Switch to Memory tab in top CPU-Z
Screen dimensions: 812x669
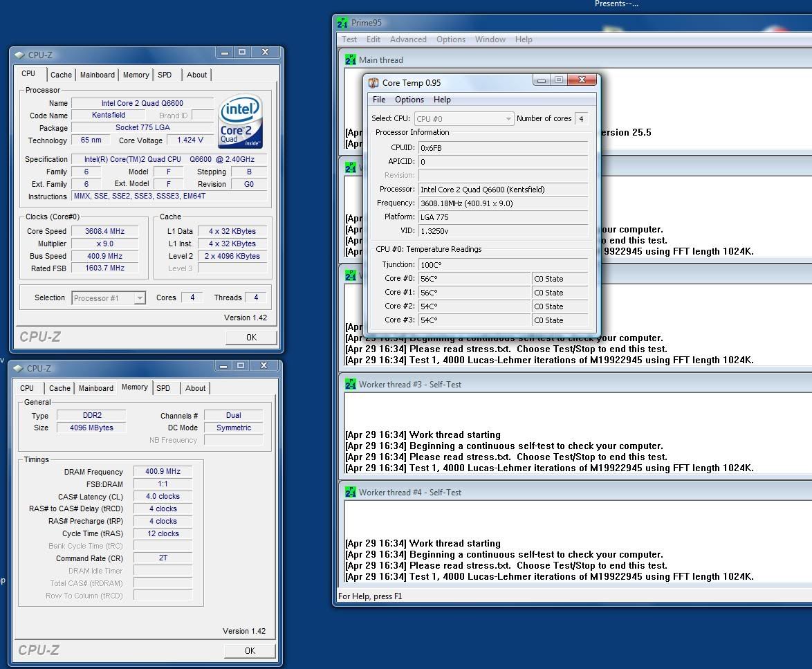pos(136,75)
